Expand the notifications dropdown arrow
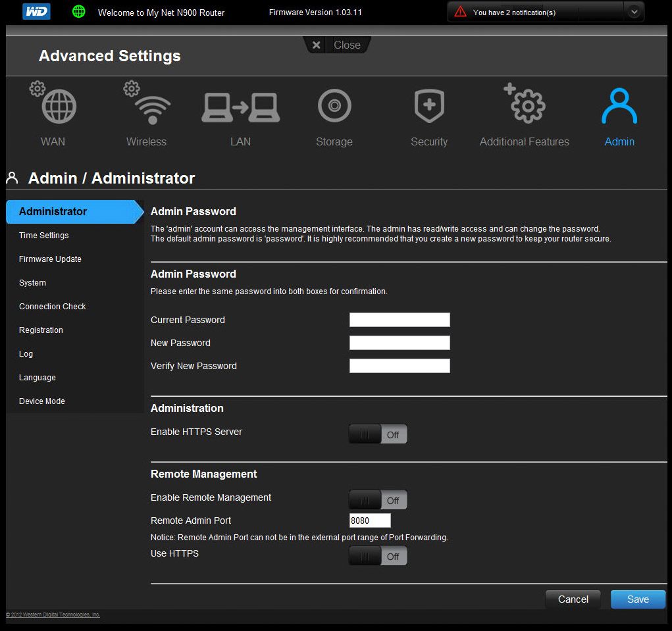 634,12
